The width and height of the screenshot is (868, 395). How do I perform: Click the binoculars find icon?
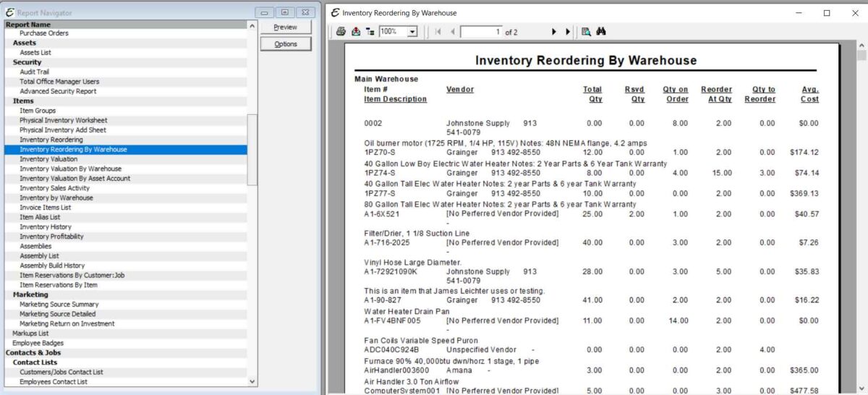pos(601,32)
